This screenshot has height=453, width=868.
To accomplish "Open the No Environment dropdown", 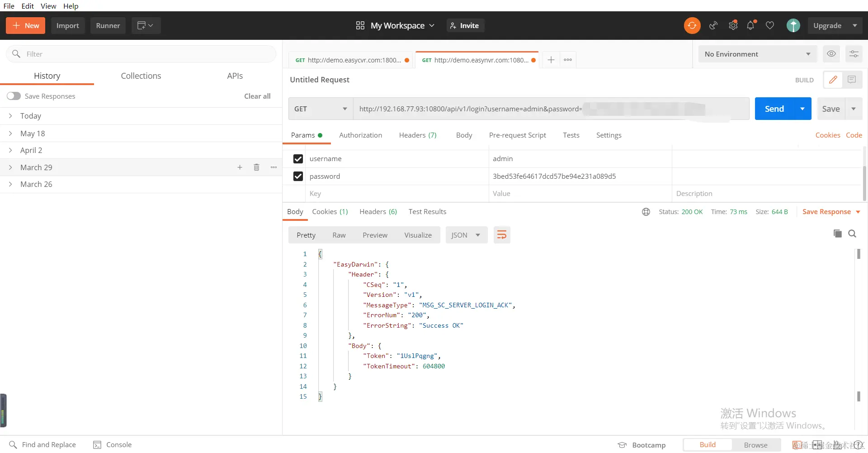I will click(757, 54).
